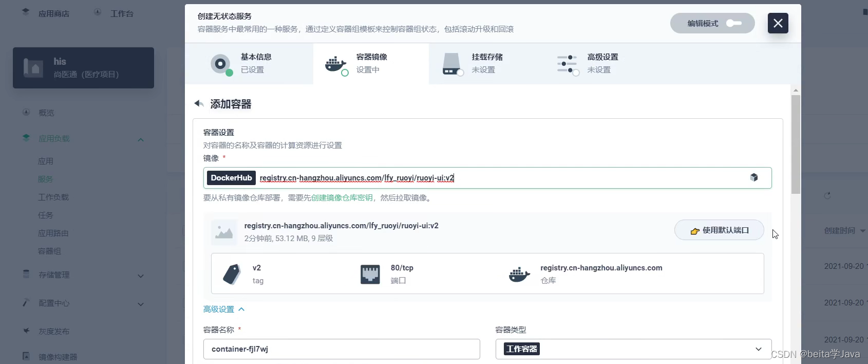The width and height of the screenshot is (868, 364).
Task: Go back using arrow beside 添加容器
Action: click(x=199, y=104)
